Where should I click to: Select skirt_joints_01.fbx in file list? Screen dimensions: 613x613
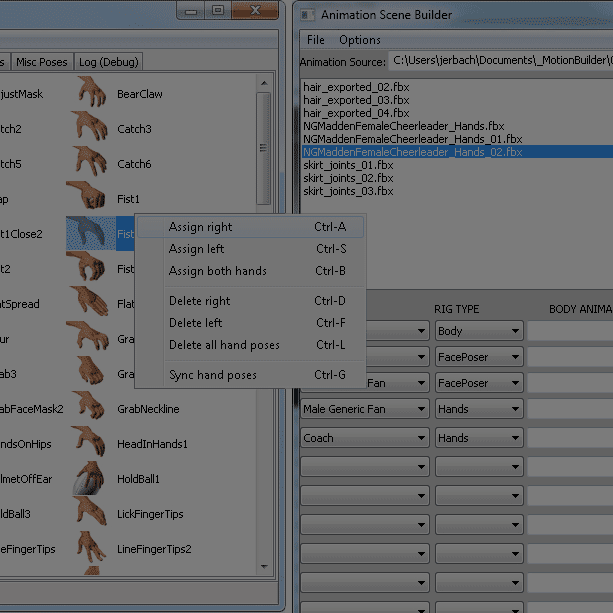(x=348, y=165)
